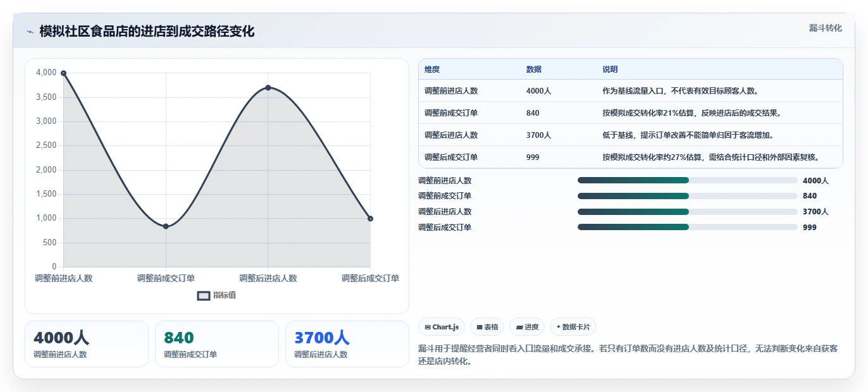Click the 调整后进店人数 label beside the progress bar

point(445,212)
